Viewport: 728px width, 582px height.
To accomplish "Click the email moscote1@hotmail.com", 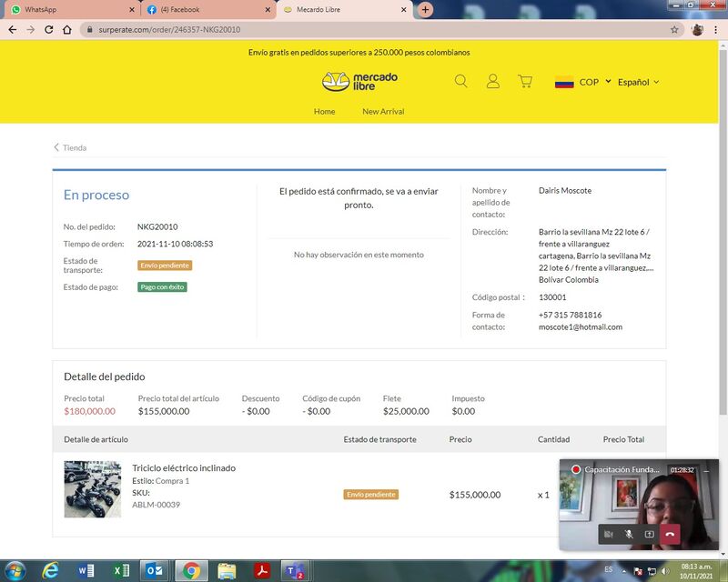I will (x=581, y=327).
